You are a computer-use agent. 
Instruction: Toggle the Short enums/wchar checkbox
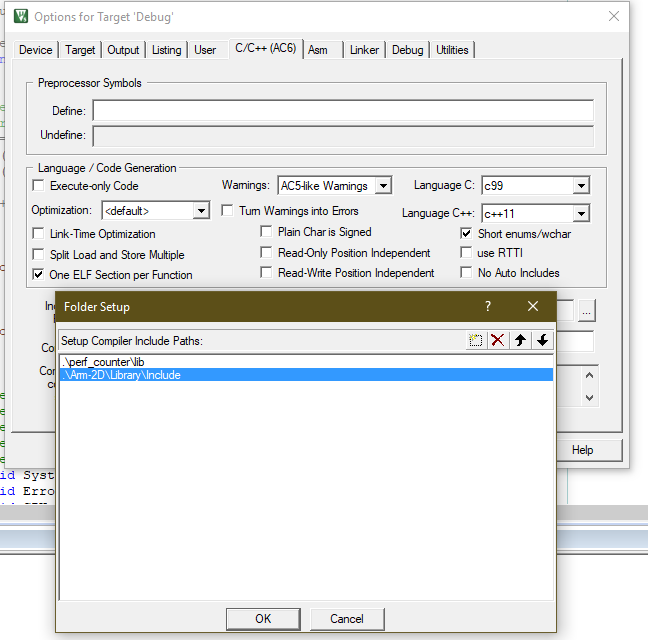467,233
